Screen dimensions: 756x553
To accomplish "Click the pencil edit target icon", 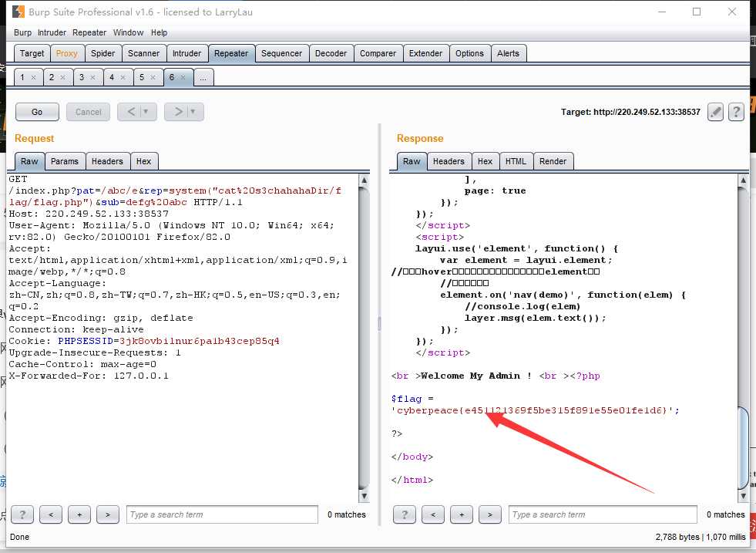I will click(715, 112).
